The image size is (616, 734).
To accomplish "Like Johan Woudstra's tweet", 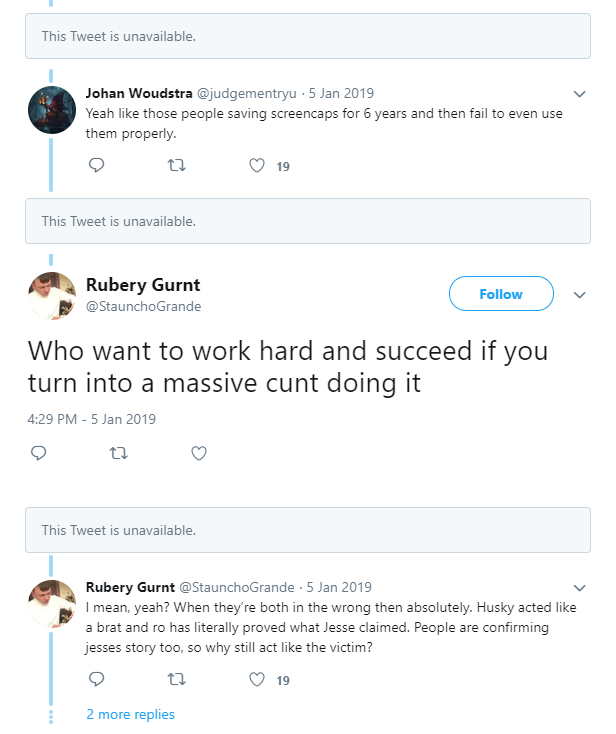I will [x=257, y=165].
